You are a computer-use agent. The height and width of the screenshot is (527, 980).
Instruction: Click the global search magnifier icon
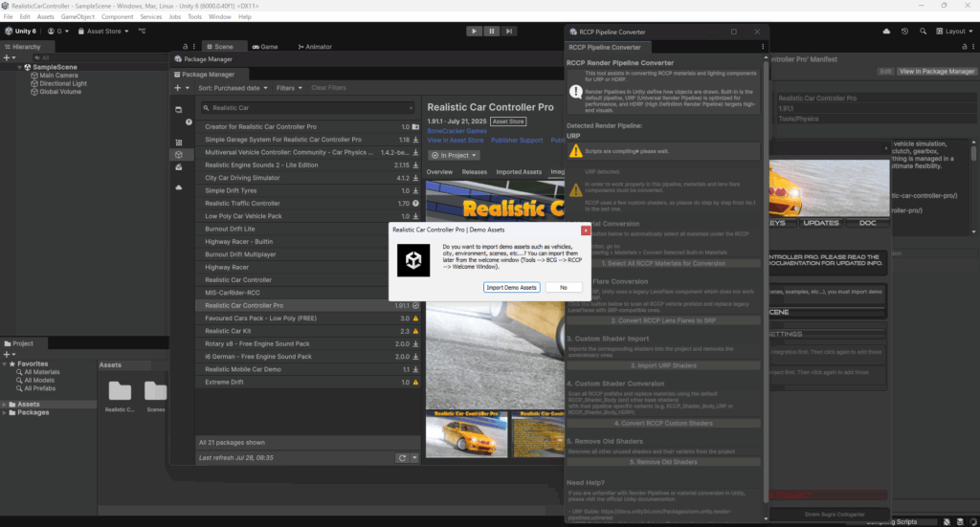924,31
